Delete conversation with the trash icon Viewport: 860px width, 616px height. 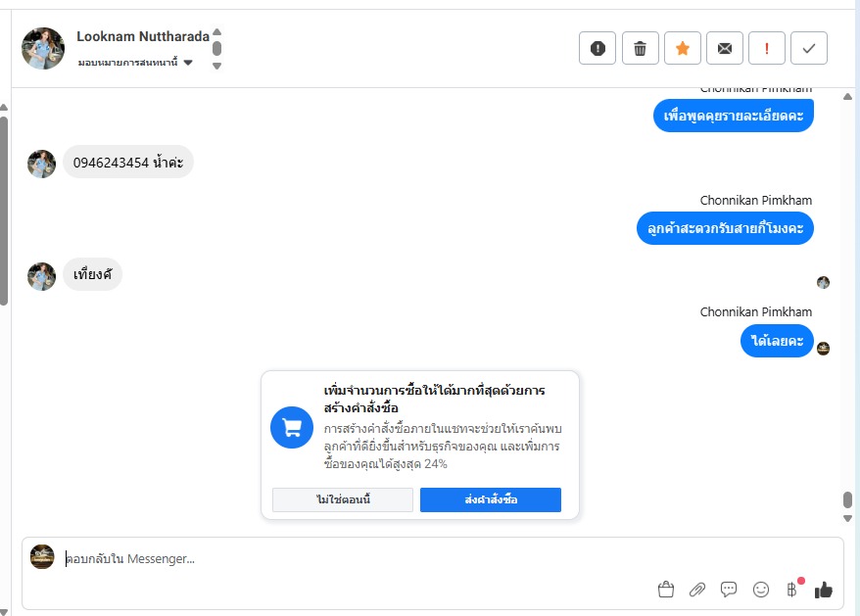point(640,48)
